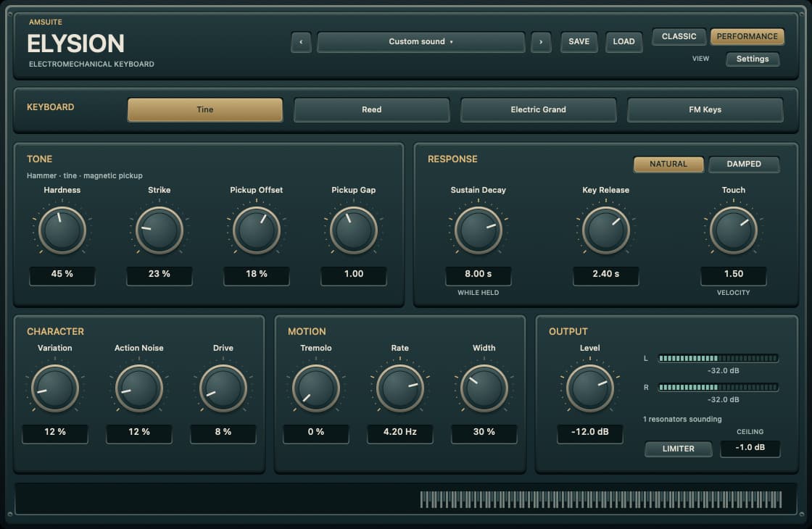
Task: Click the Hardness knob
Action: pyautogui.click(x=62, y=230)
